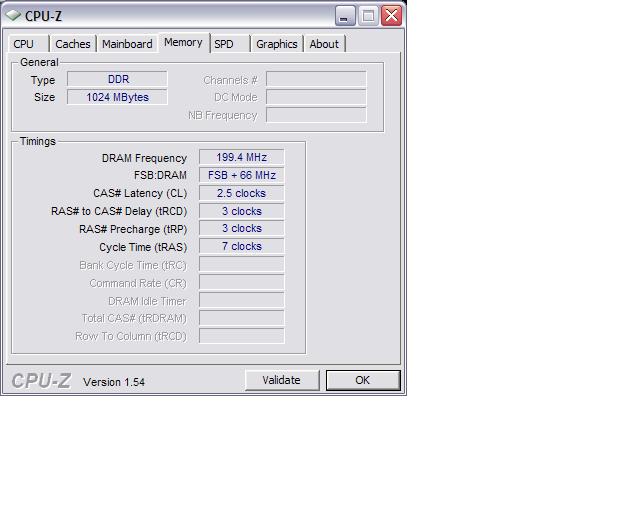
Task: Click the Validate button
Action: coord(282,380)
